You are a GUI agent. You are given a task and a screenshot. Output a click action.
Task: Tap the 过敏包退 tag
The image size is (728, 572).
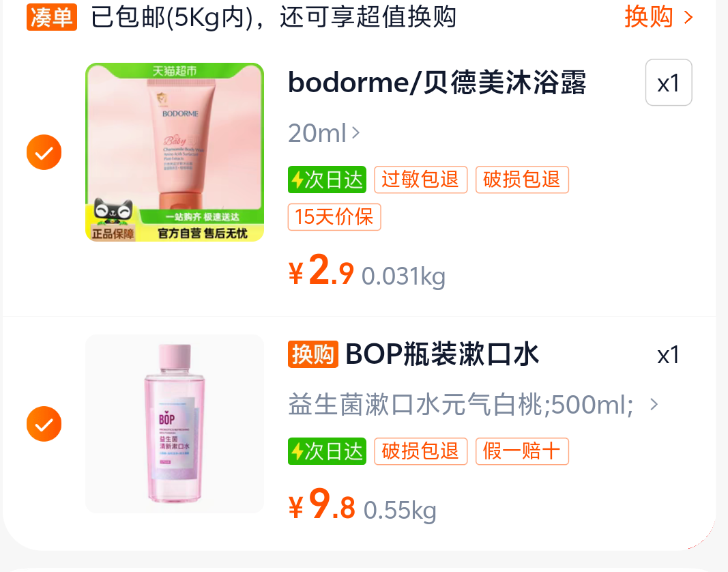click(421, 180)
